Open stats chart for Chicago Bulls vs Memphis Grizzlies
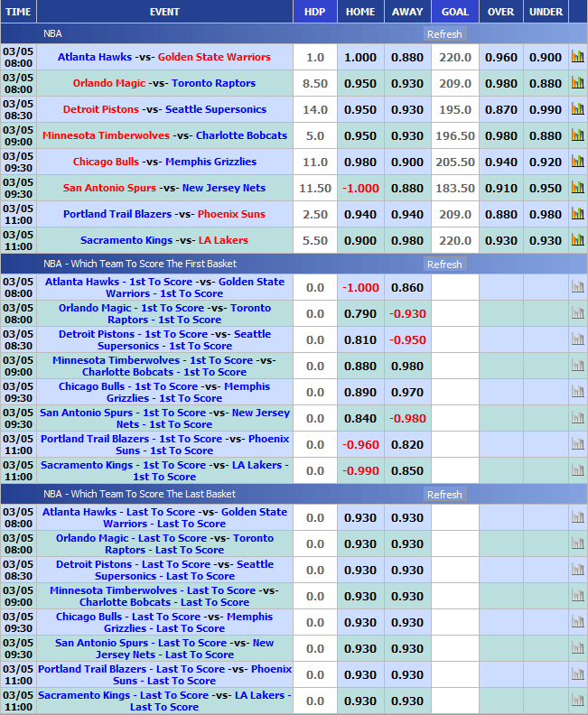The image size is (588, 715). [577, 161]
